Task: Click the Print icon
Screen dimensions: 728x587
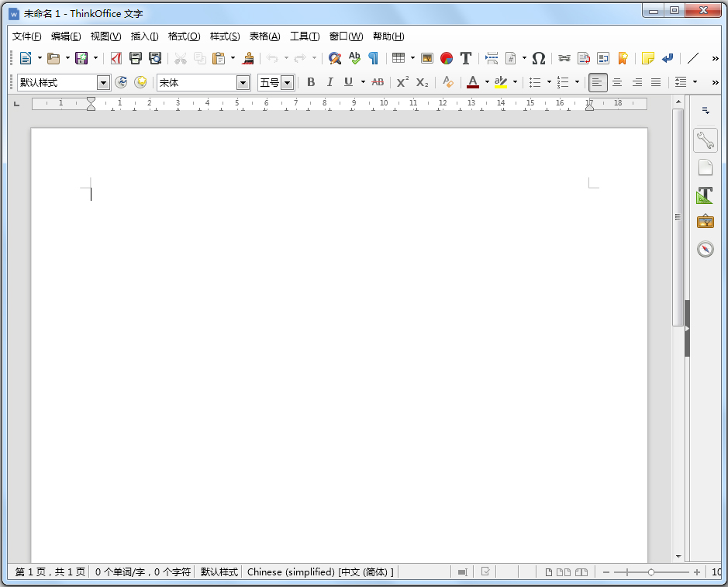Action: point(135,58)
